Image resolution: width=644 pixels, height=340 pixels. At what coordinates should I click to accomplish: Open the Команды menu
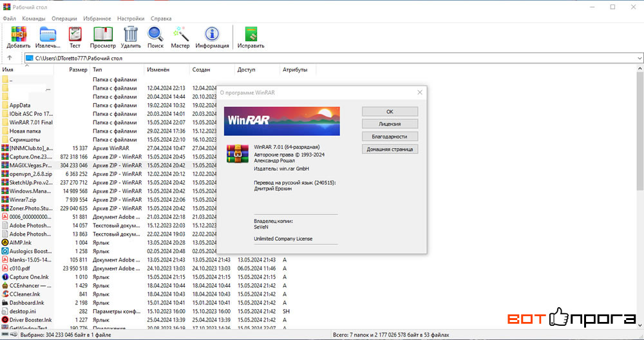click(x=33, y=19)
